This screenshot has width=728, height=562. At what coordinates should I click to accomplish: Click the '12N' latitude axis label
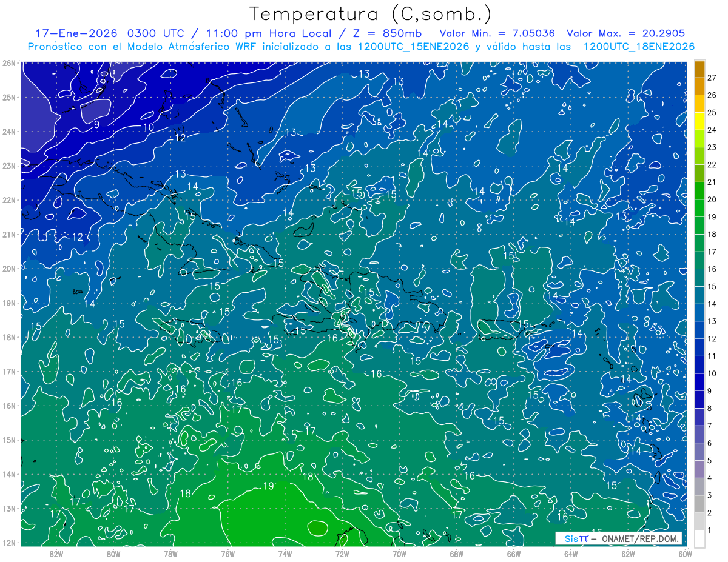(x=9, y=543)
